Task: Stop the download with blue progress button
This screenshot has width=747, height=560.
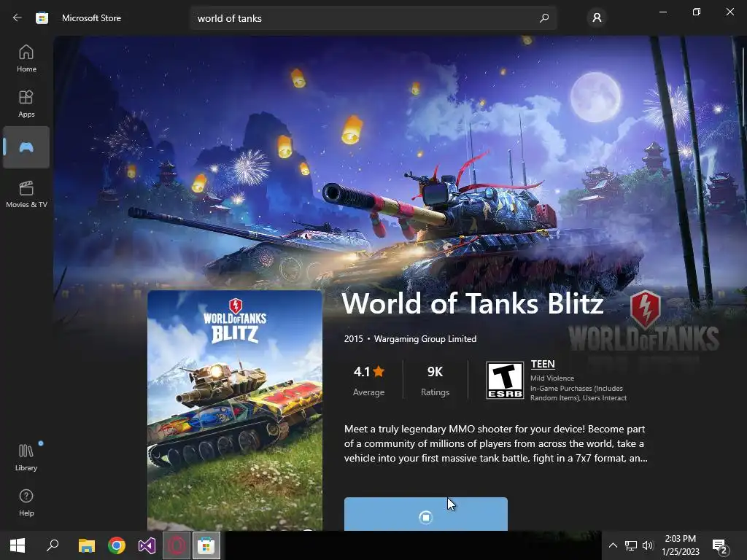Action: (x=426, y=514)
